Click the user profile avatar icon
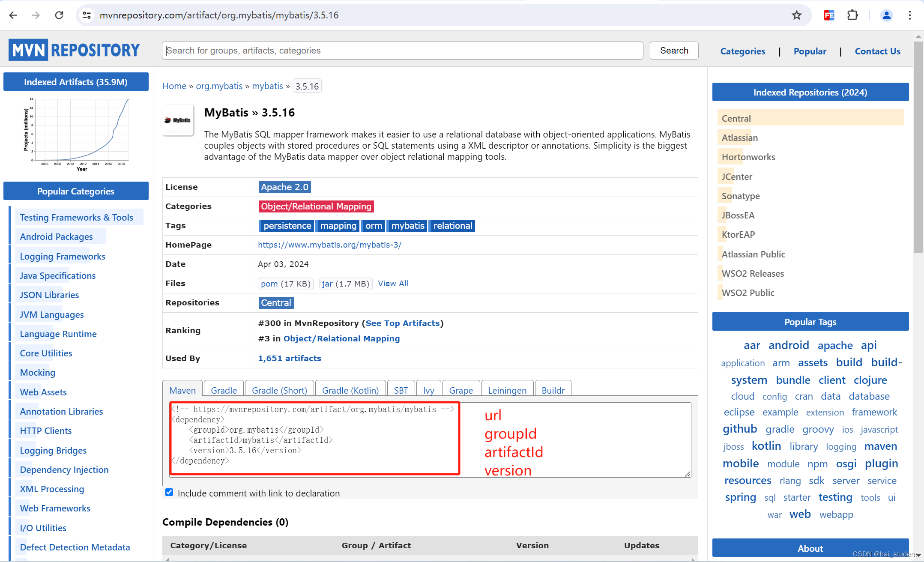This screenshot has width=924, height=562. point(886,15)
